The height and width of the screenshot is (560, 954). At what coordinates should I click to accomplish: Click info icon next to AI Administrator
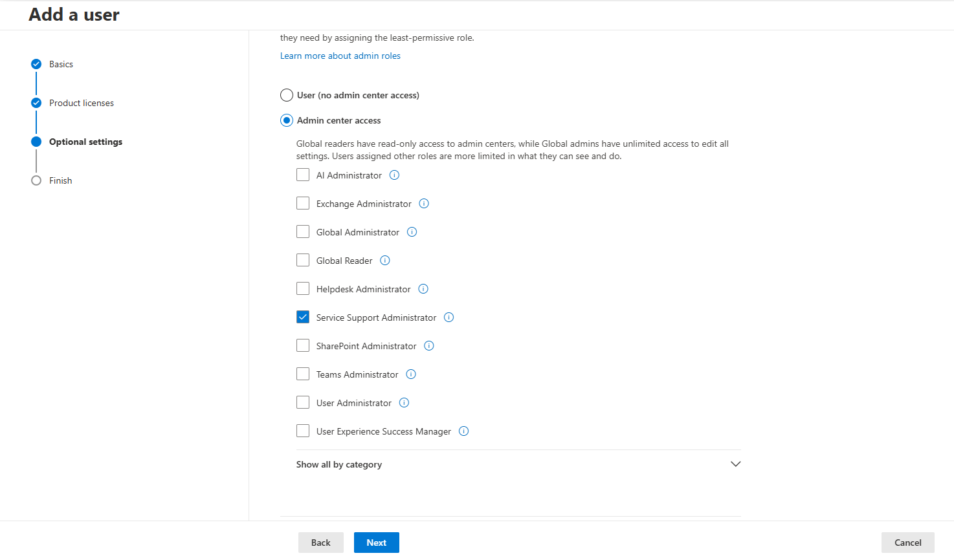click(x=394, y=175)
